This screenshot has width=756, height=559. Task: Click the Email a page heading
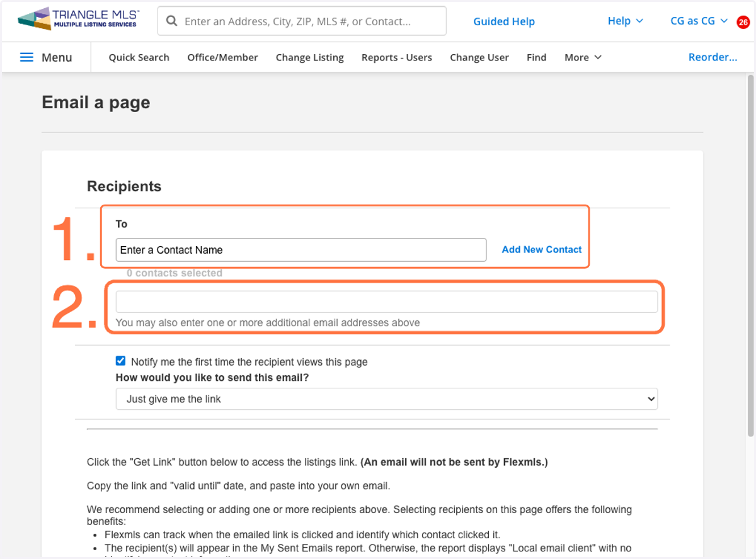coord(96,102)
